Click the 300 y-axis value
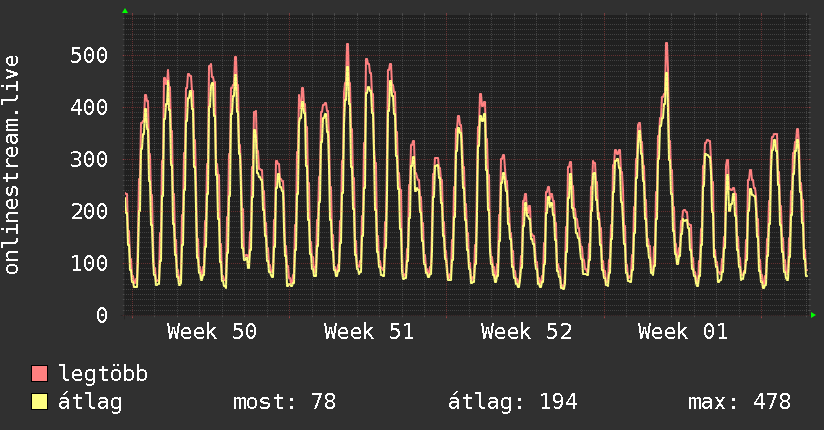Viewport: 824px width, 430px height. (89, 159)
